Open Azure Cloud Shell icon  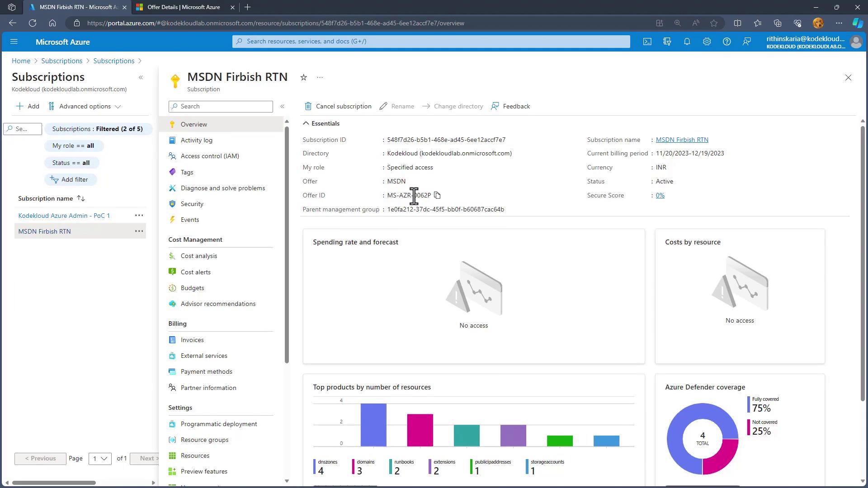[647, 42]
